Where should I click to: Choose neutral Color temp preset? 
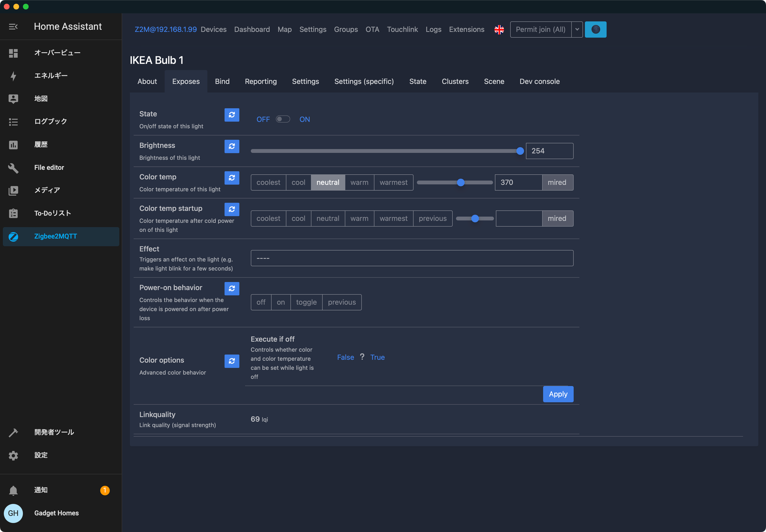click(x=328, y=182)
